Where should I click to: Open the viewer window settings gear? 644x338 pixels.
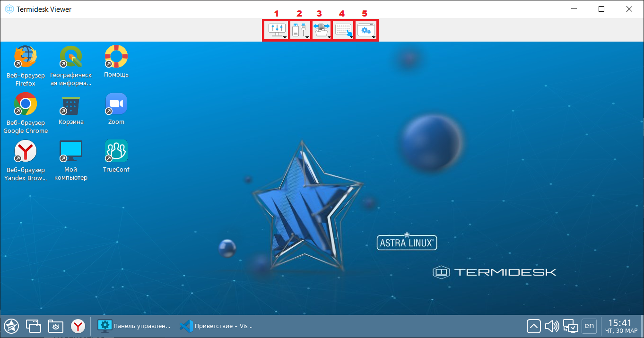point(366,31)
